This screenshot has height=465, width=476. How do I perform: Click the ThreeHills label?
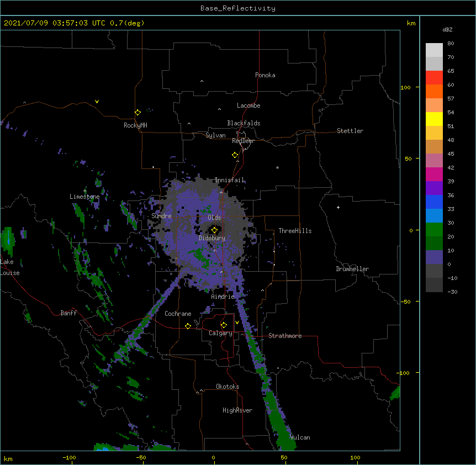coord(295,231)
